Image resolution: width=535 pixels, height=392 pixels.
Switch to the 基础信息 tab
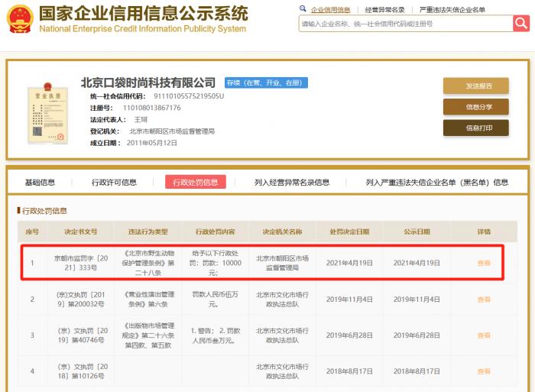tap(40, 182)
